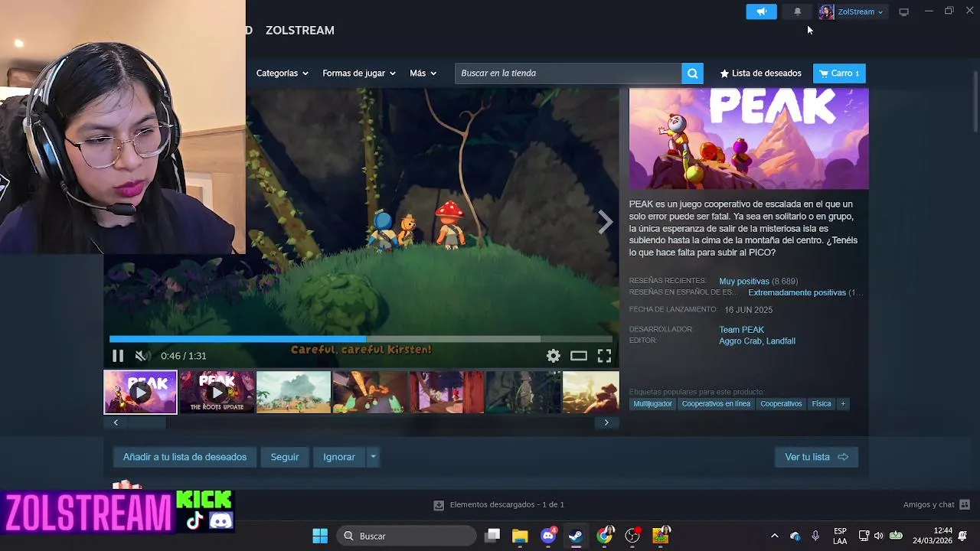This screenshot has height=551, width=980.
Task: Expand ZolStream account dropdown
Action: 860,11
